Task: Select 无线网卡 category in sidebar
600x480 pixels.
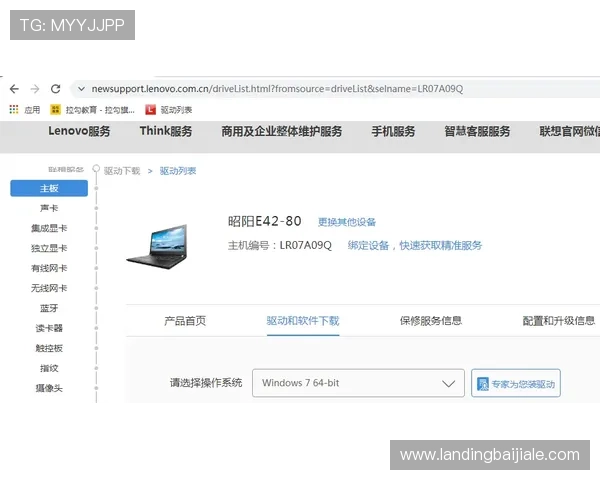Action: pos(49,288)
